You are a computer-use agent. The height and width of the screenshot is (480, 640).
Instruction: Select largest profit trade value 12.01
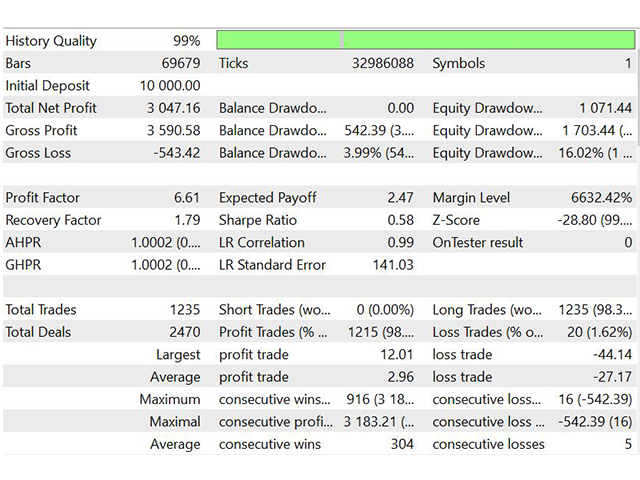(x=397, y=355)
